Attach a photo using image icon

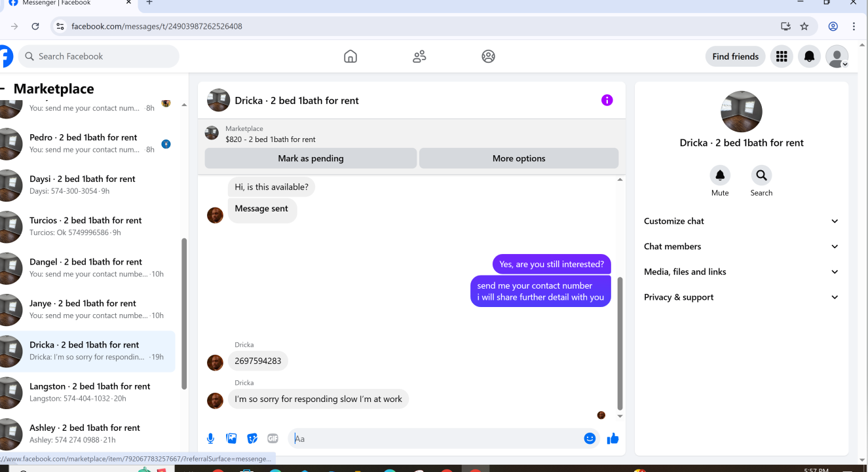point(231,439)
